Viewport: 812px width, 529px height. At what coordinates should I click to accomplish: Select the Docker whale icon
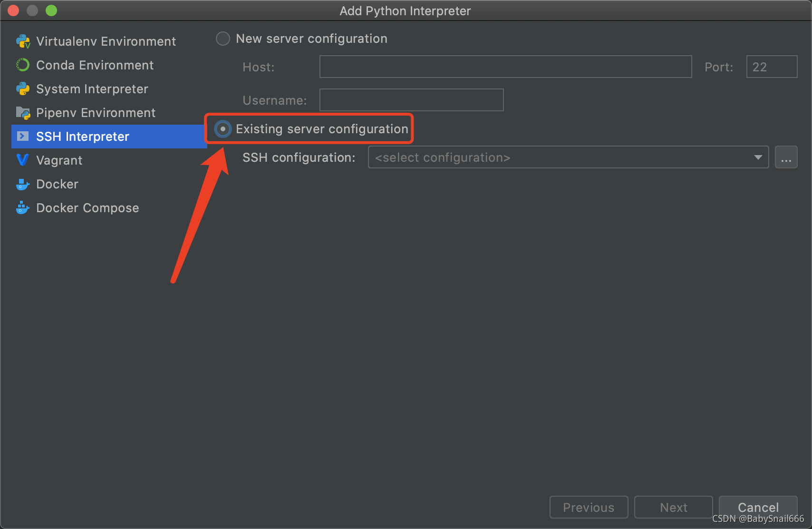(22, 184)
